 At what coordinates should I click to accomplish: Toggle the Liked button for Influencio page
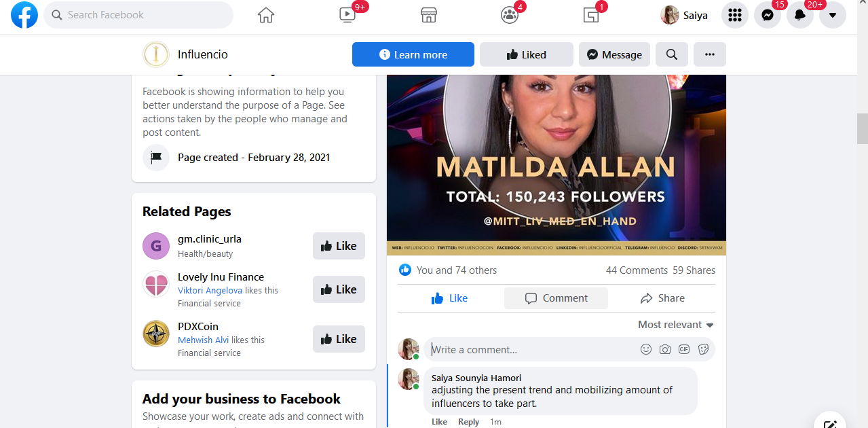coord(526,54)
